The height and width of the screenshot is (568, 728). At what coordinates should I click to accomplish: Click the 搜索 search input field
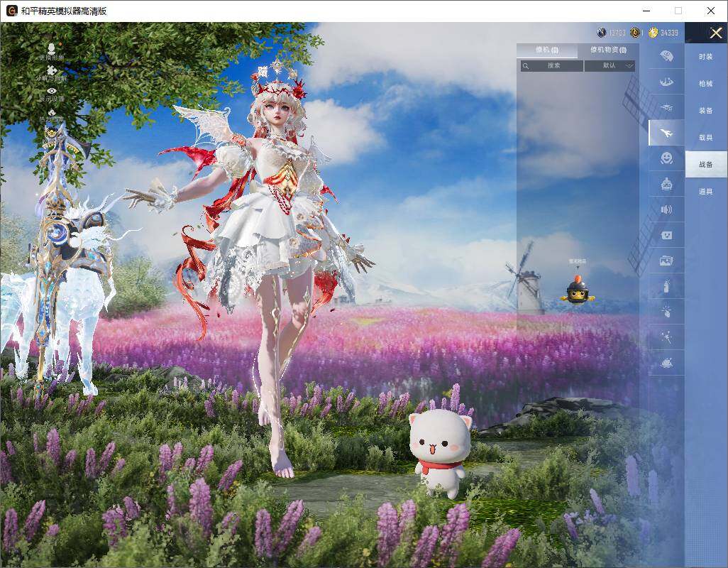click(x=551, y=66)
